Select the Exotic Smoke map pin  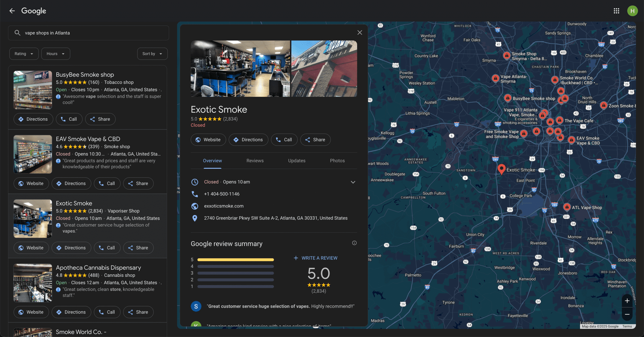502,169
